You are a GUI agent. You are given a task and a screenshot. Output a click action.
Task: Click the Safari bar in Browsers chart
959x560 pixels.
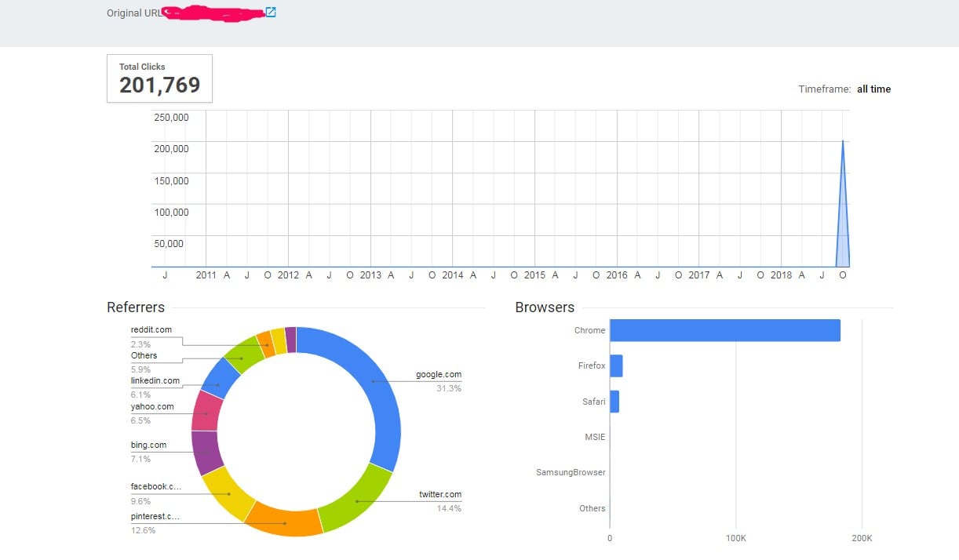pyautogui.click(x=614, y=402)
